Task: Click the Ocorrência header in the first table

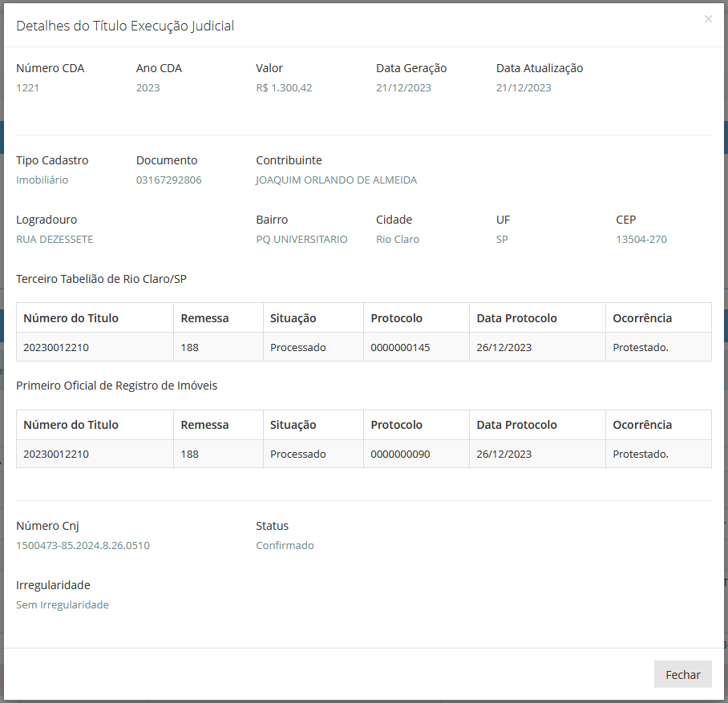Action: click(x=642, y=318)
